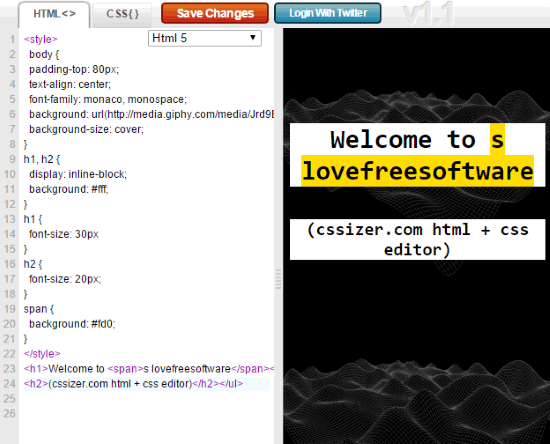Click the 'background: #fff;' code line
Screen dimensions: 550x444
pos(69,189)
